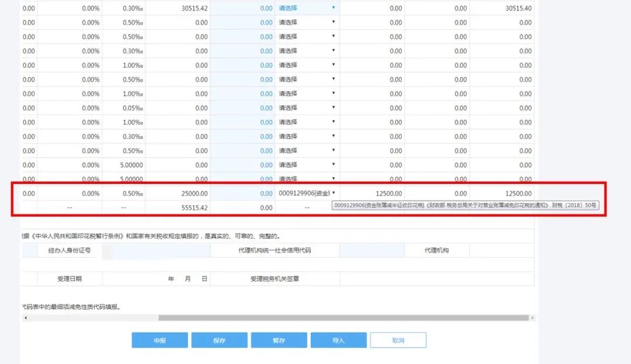The width and height of the screenshot is (631, 364).
Task: Click the 暂存 temporary save button
Action: pos(279,340)
